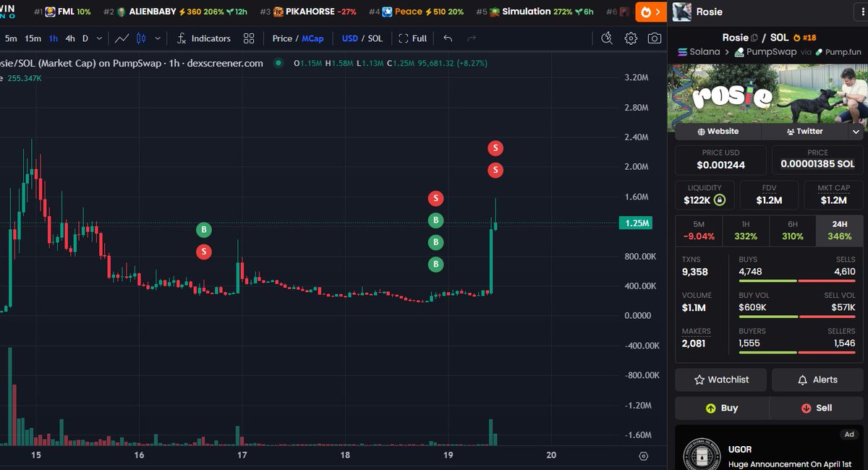Open the PumpSwap DEX link
868x470 pixels.
point(765,52)
